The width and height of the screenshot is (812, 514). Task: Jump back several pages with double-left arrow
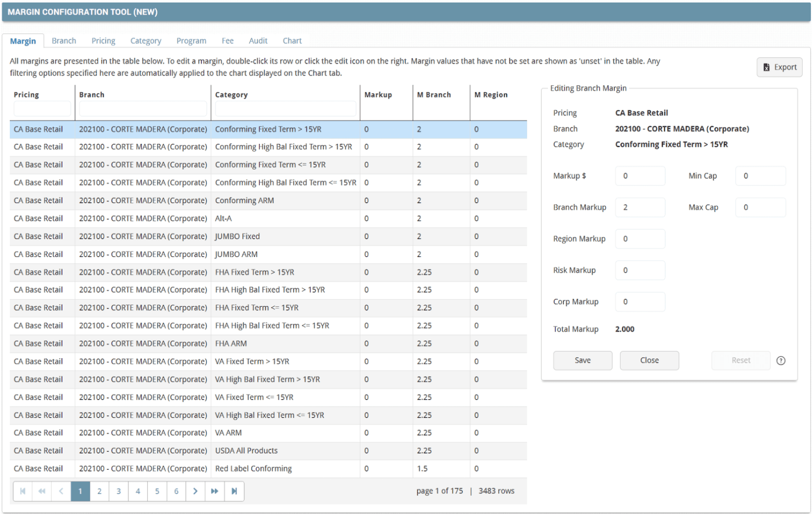(42, 491)
